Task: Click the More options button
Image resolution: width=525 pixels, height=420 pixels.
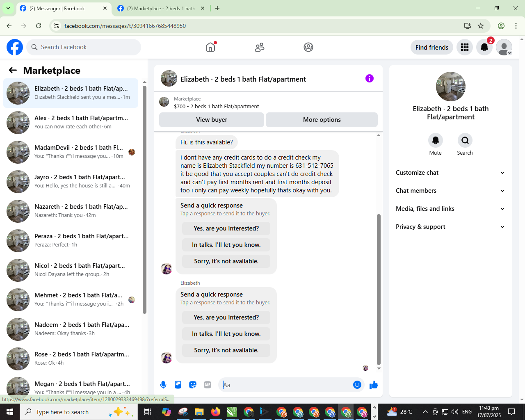Action: click(x=322, y=120)
